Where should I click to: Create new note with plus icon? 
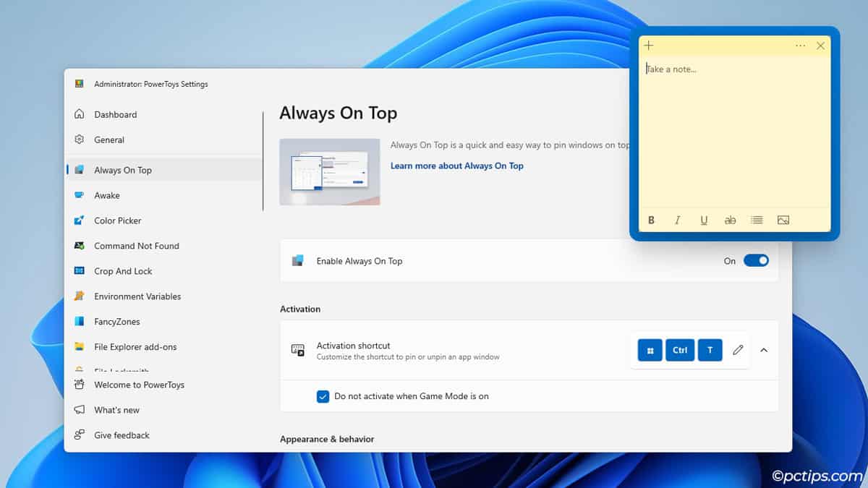(x=649, y=46)
